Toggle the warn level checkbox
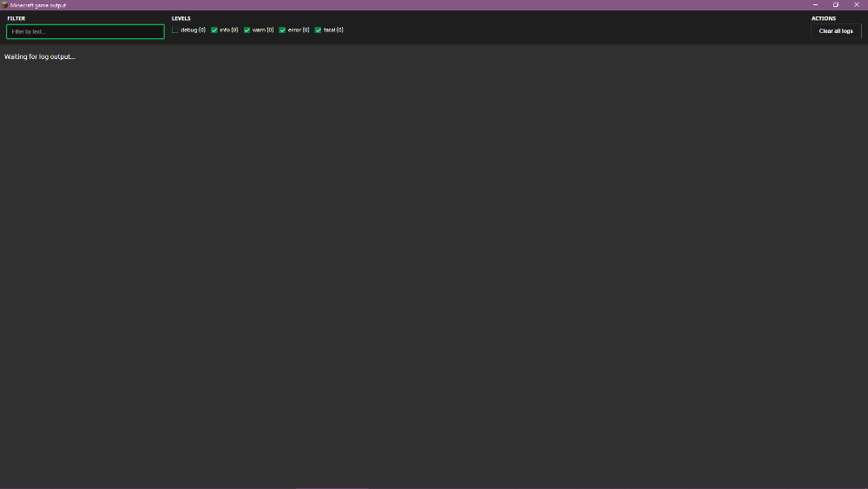868x489 pixels. pos(247,30)
